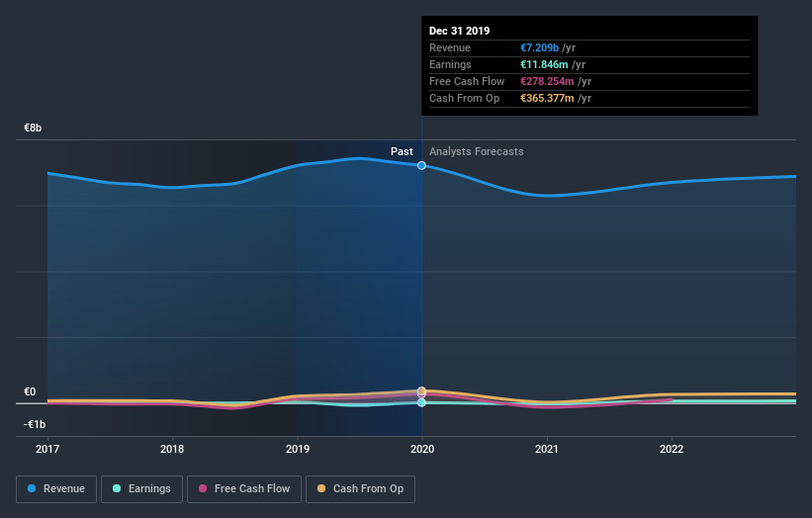Click the €8b y-axis label
The height and width of the screenshot is (518, 812).
point(33,128)
